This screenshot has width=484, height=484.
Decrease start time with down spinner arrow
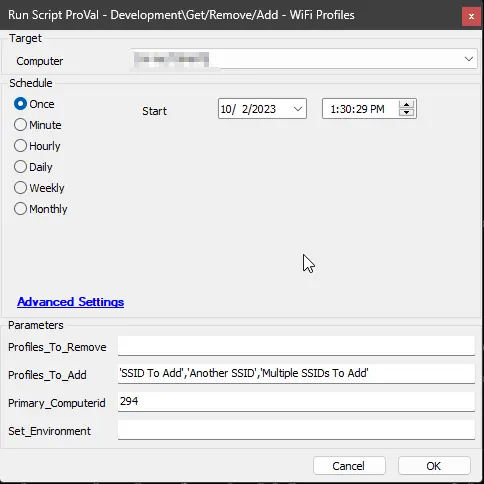click(x=406, y=113)
